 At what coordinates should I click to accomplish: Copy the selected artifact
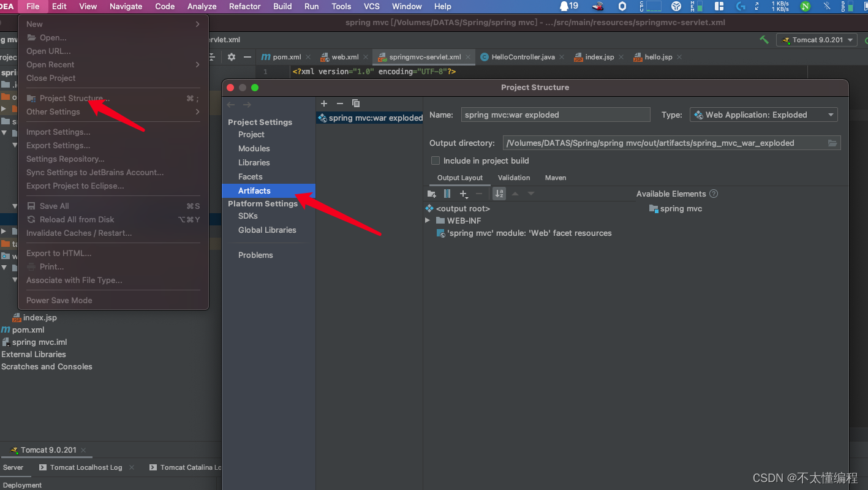pyautogui.click(x=356, y=104)
